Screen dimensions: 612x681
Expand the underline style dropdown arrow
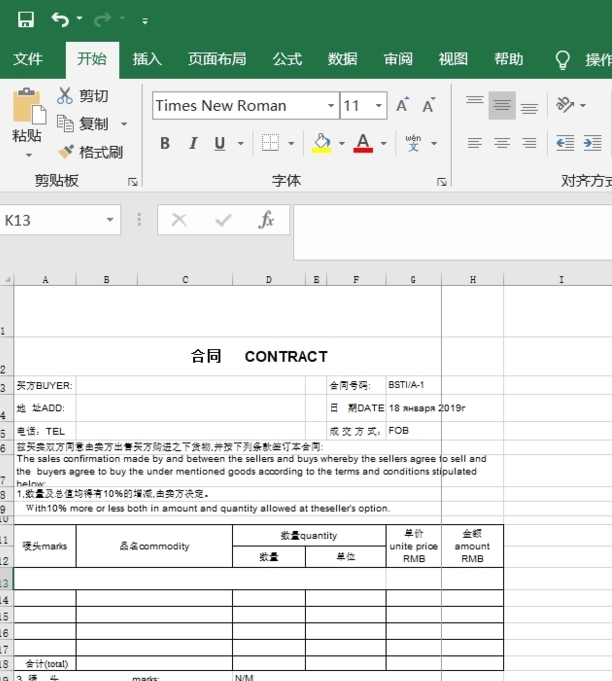coord(241,143)
